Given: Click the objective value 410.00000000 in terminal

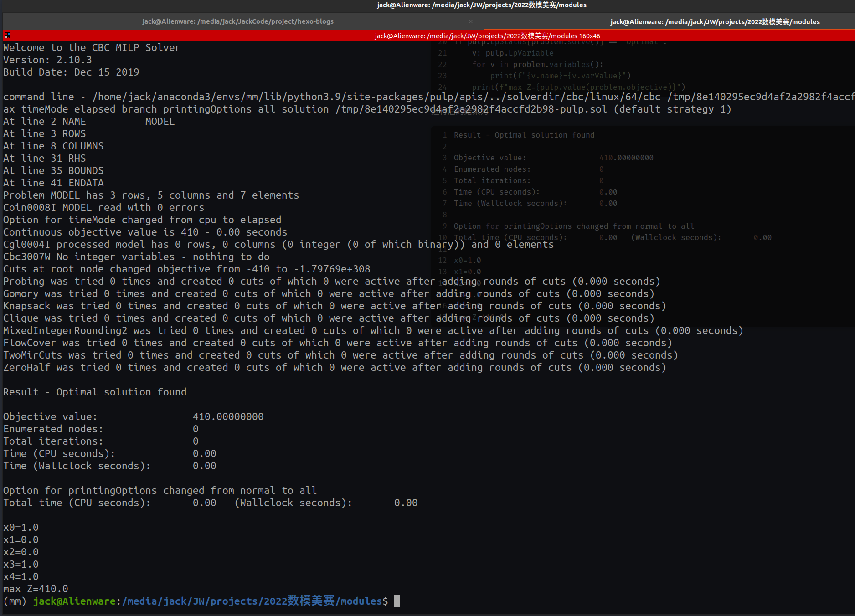Looking at the screenshot, I should (x=228, y=417).
